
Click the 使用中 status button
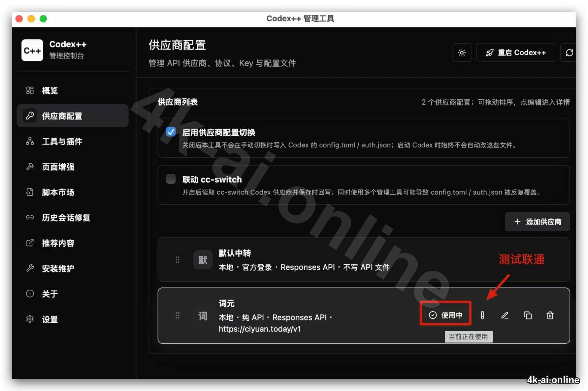445,315
